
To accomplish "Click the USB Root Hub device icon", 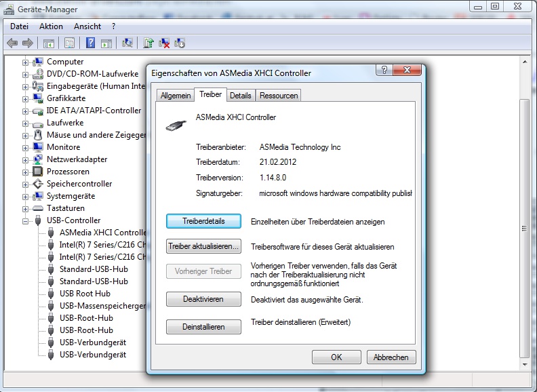I will click(51, 294).
